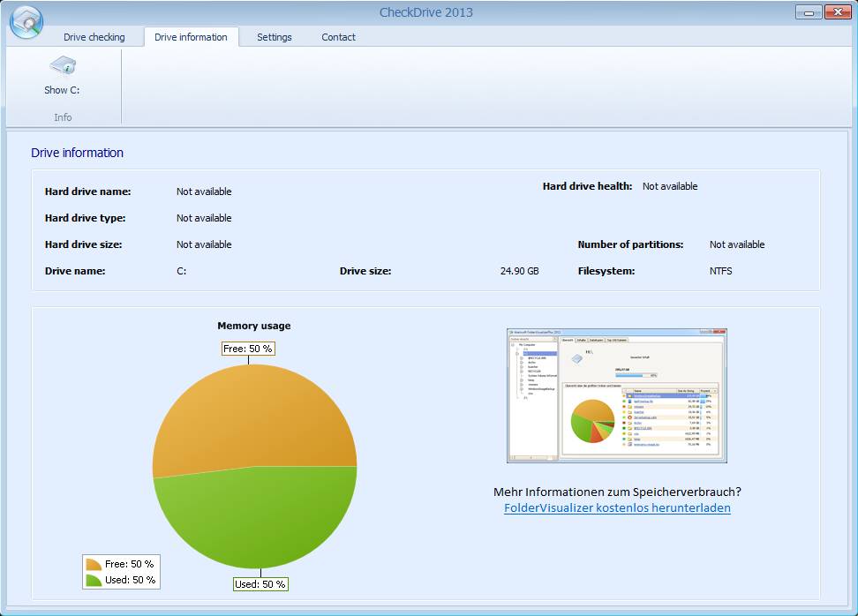Click the Show C: drive icon
The image size is (858, 616).
(63, 67)
